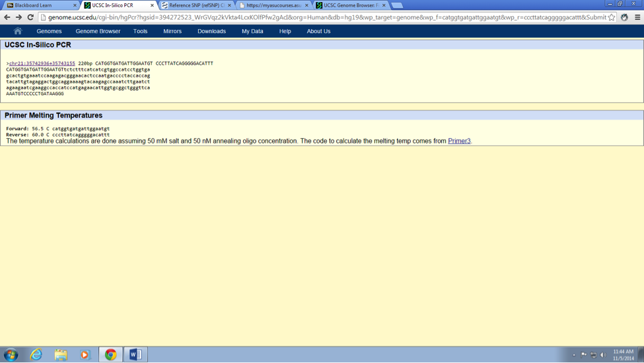Open the chr21:35742936+35743155 link

pos(42,63)
